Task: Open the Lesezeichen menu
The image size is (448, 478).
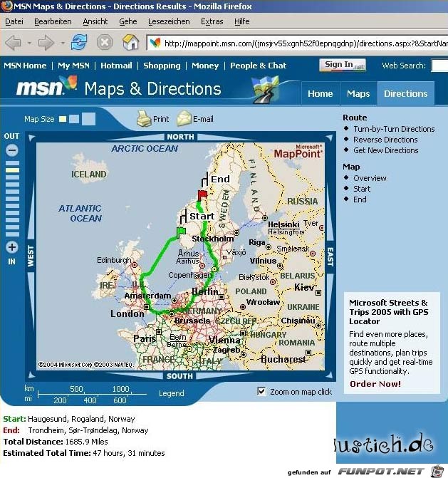Action: (169, 21)
